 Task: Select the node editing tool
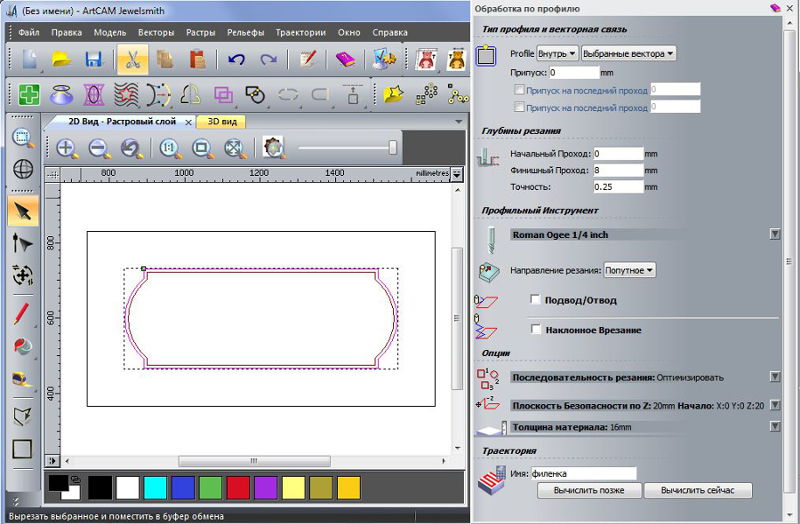pos(22,243)
